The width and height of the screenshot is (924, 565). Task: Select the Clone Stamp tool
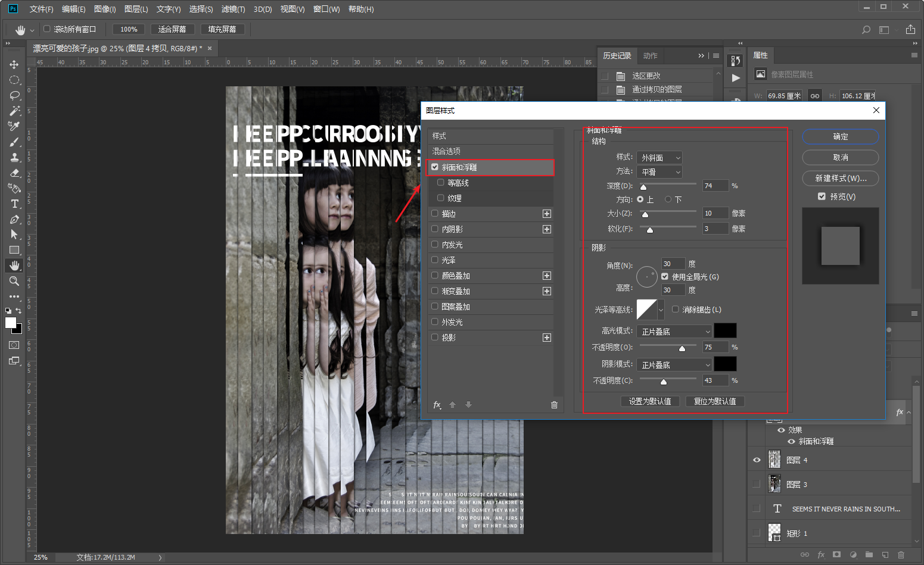14,157
